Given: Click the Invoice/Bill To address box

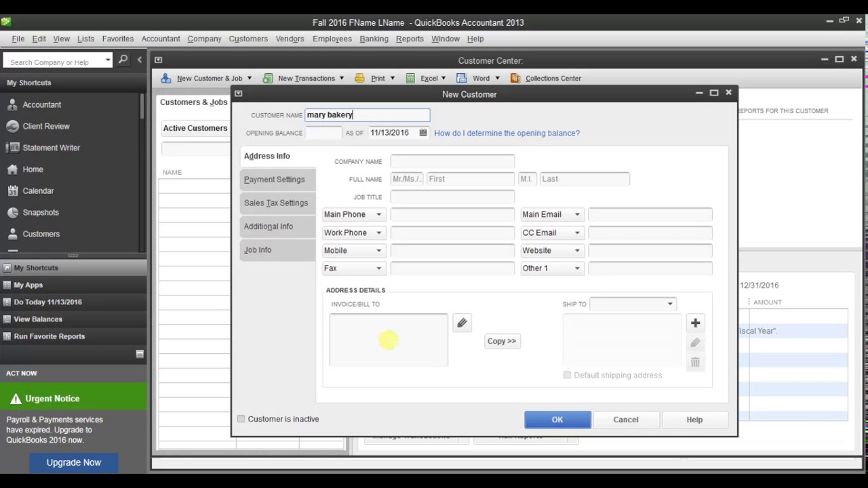Looking at the screenshot, I should pos(389,340).
